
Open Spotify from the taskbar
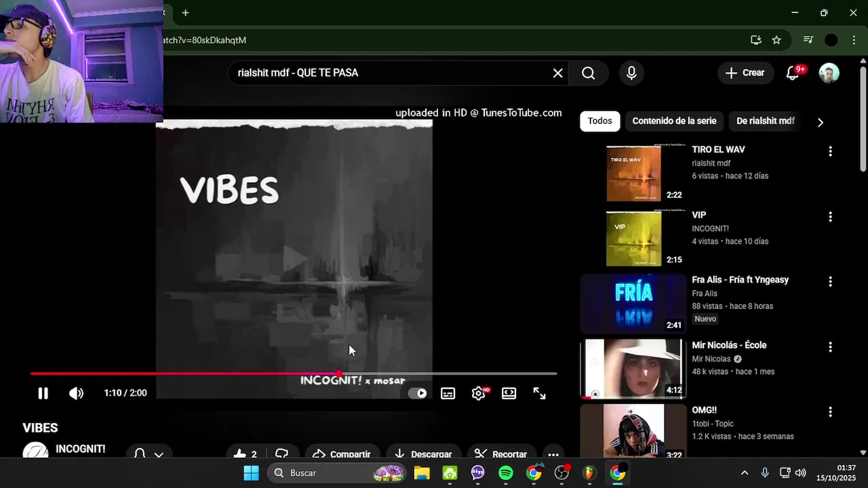(x=506, y=473)
